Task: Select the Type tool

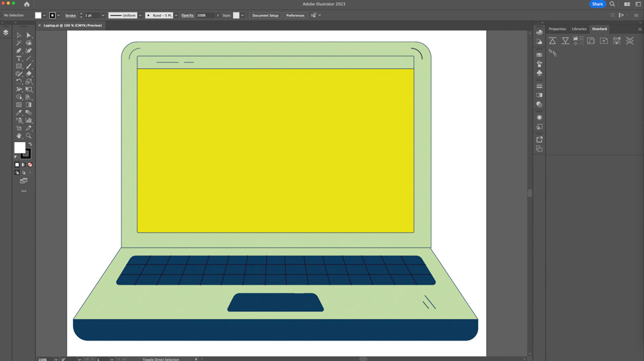Action: click(x=19, y=58)
